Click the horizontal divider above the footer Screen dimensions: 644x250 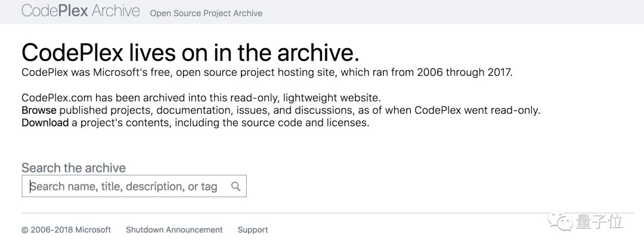point(322,213)
